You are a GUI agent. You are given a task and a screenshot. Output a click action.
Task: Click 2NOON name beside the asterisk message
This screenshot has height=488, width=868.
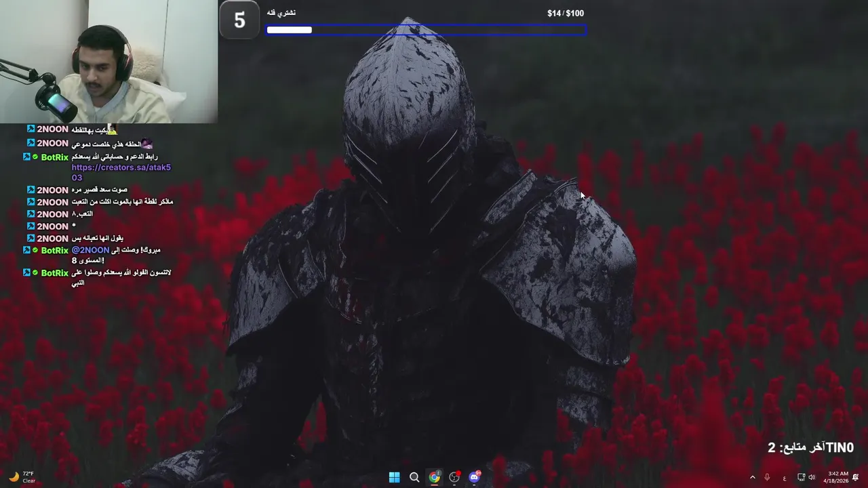click(x=52, y=226)
